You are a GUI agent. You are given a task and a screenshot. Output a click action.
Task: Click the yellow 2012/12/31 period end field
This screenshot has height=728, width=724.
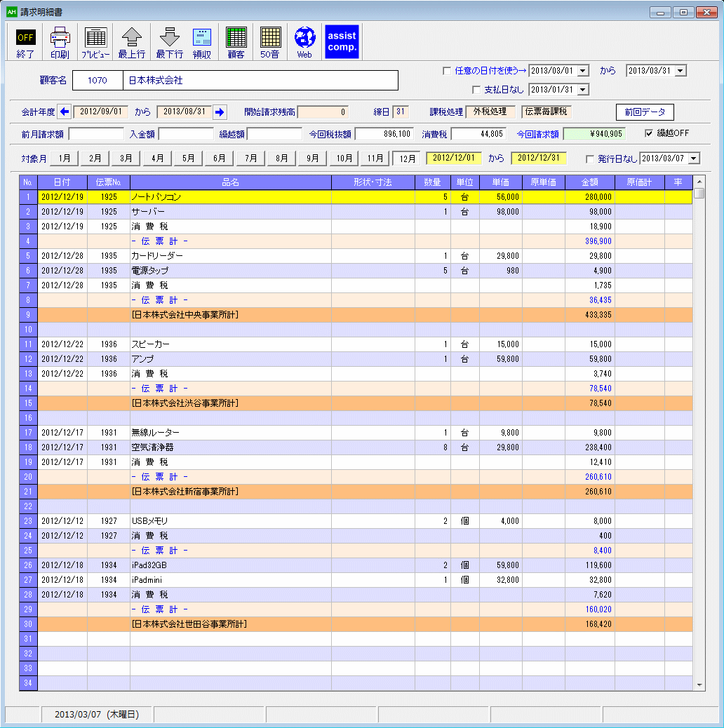pyautogui.click(x=539, y=159)
